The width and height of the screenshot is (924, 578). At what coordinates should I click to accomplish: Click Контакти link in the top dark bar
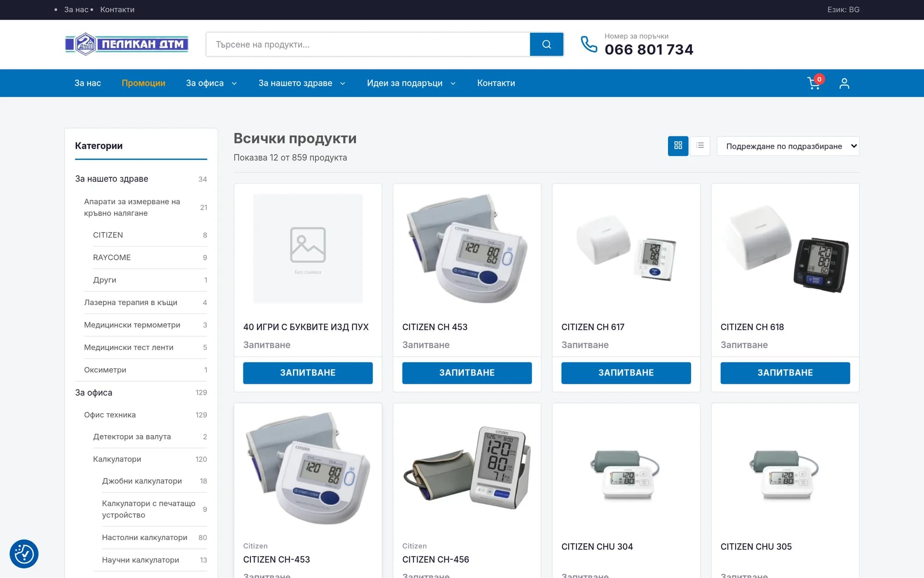(117, 10)
